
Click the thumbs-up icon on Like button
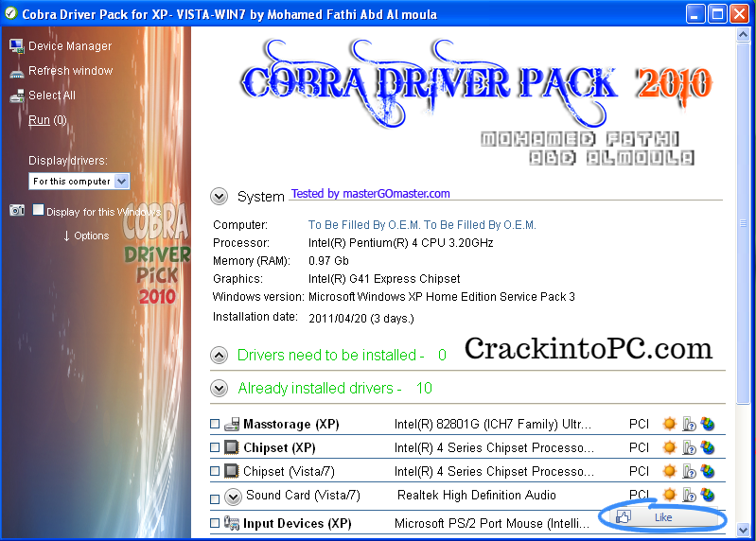point(623,517)
